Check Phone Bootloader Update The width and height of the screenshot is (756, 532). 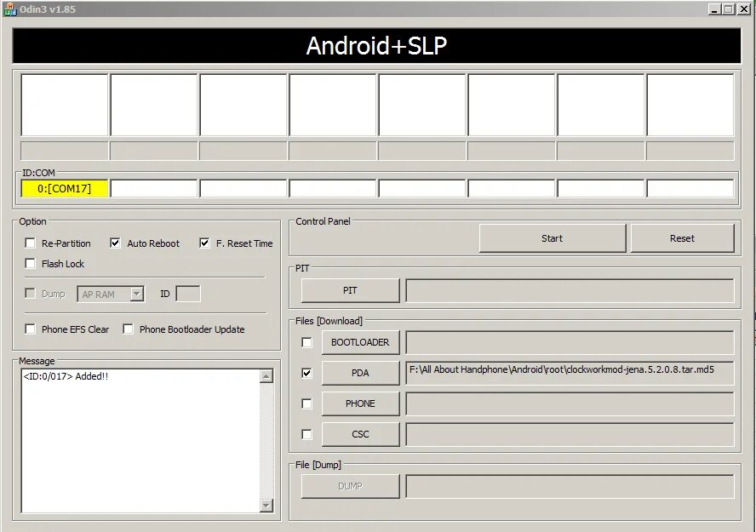128,329
